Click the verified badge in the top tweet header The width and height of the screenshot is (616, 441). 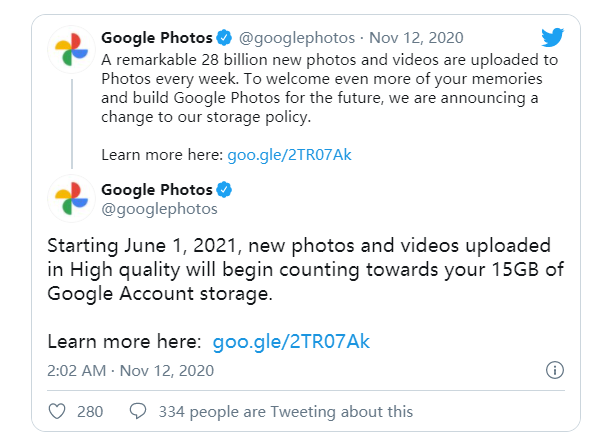point(226,38)
